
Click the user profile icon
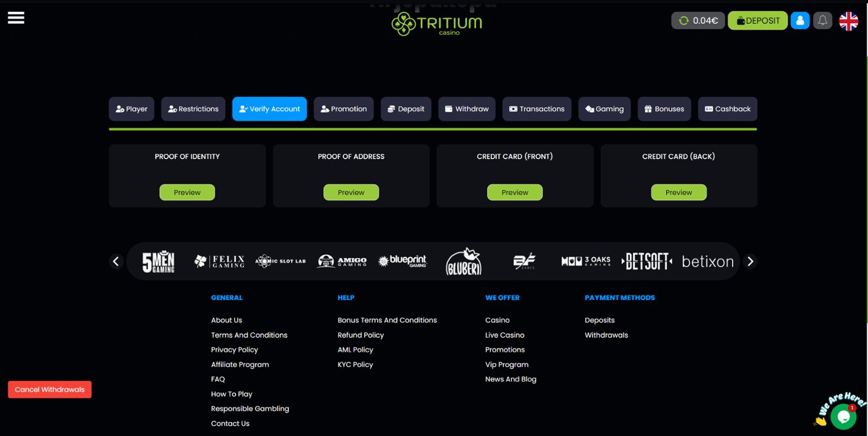point(800,20)
